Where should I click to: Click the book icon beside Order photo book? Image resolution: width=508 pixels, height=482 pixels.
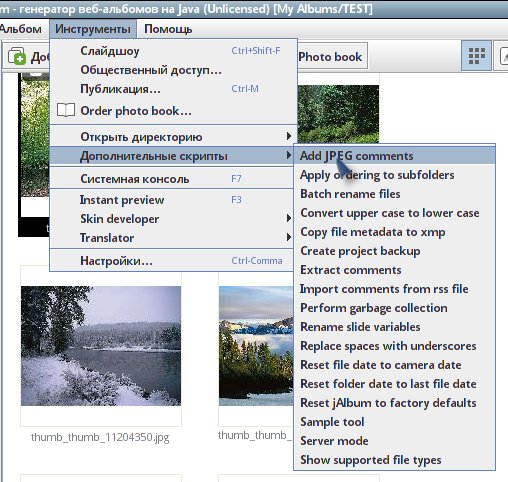coord(66,110)
